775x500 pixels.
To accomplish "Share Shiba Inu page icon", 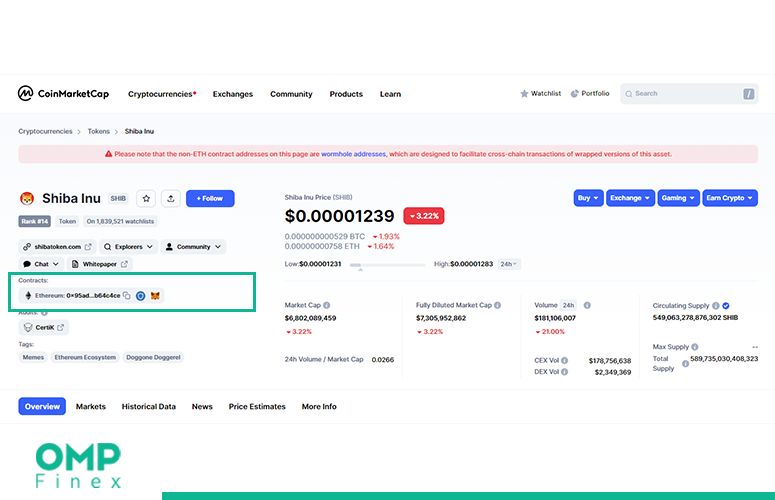I will coord(171,198).
